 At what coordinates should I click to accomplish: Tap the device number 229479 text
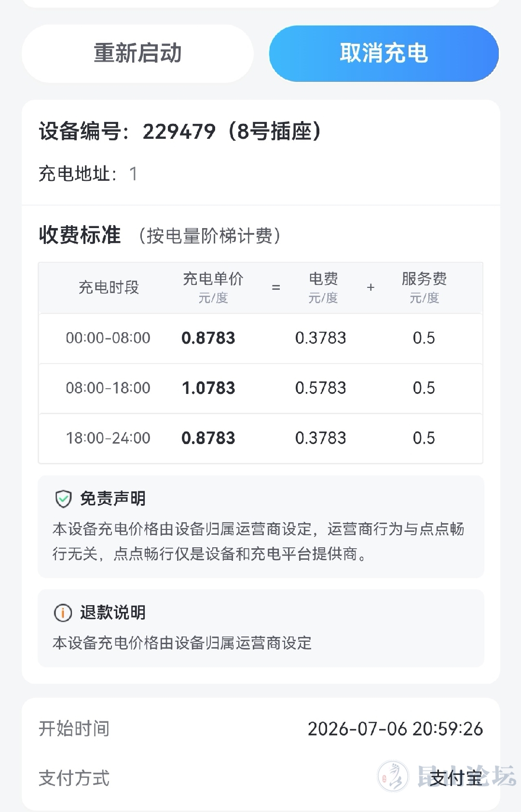(179, 131)
